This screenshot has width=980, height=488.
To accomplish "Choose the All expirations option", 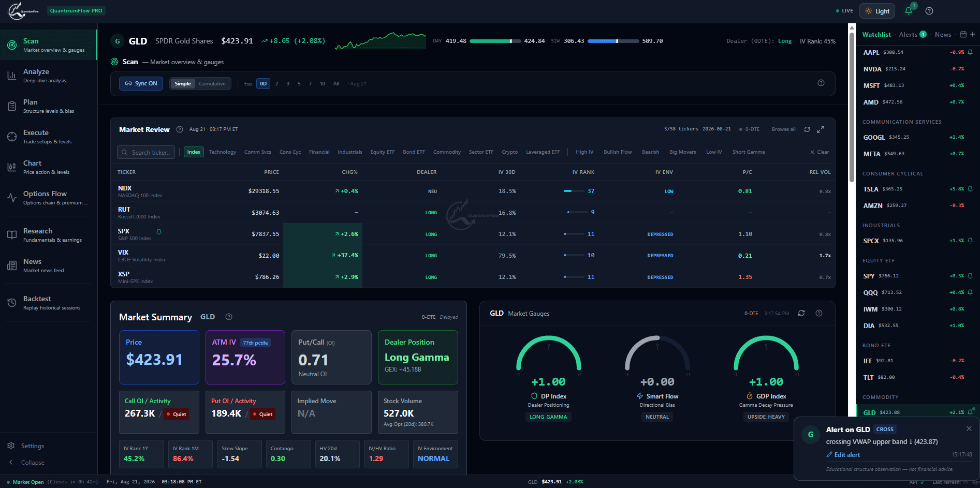I will [337, 84].
